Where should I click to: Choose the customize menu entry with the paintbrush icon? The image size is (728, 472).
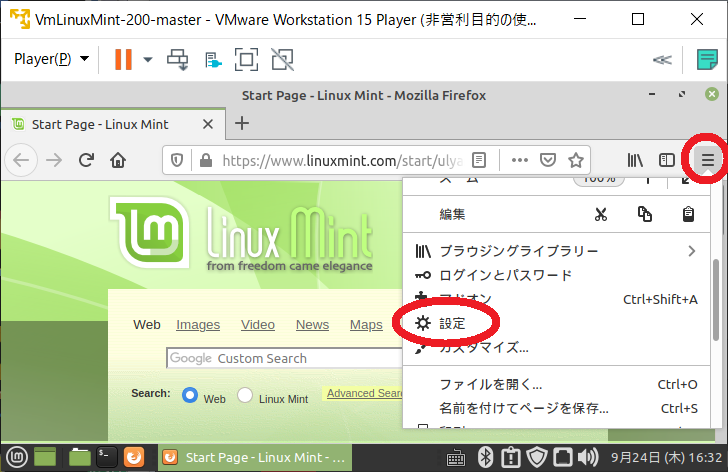click(x=556, y=348)
